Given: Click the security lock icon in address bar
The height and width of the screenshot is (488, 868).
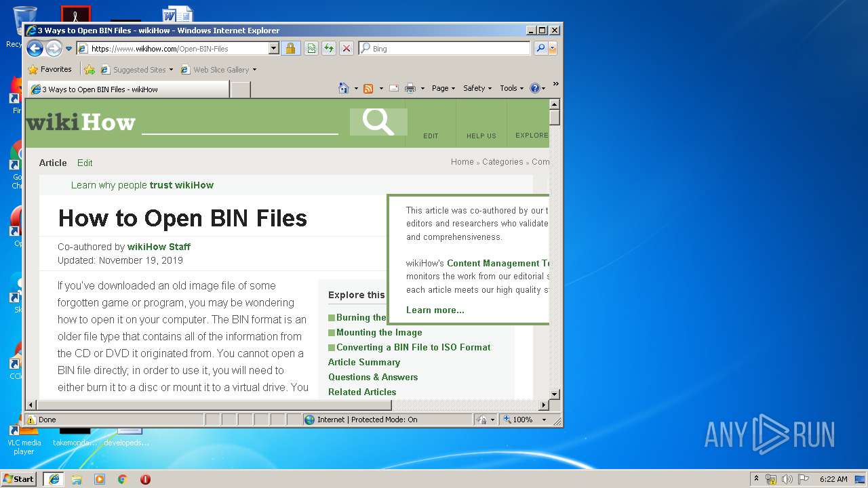Looking at the screenshot, I should tap(290, 49).
